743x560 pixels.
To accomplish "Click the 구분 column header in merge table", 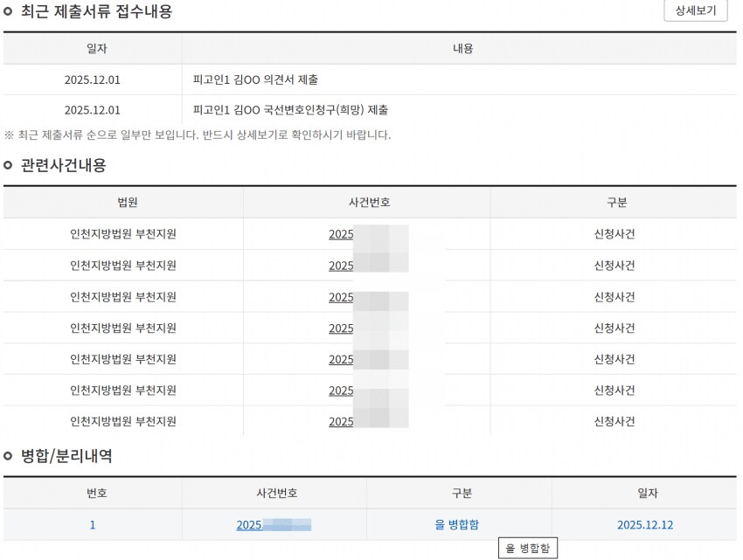I will click(462, 493).
